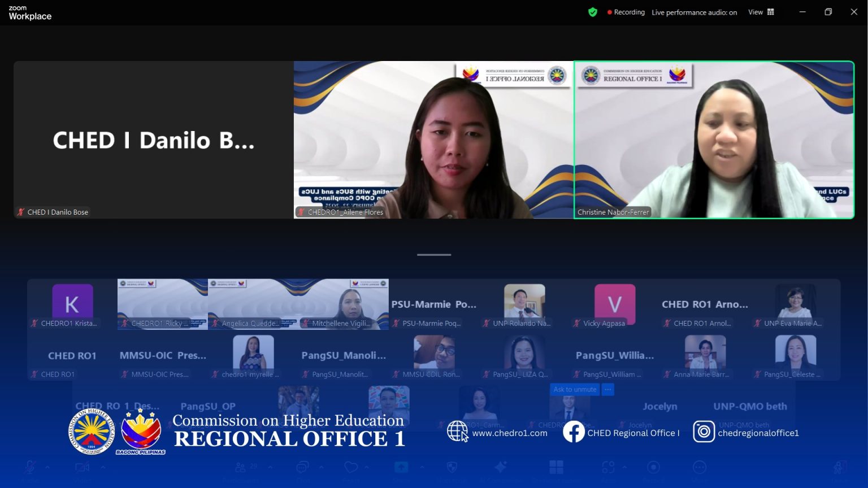Click Vicky Agpasa's purple V avatar
Viewport: 868px width, 488px height.
615,303
